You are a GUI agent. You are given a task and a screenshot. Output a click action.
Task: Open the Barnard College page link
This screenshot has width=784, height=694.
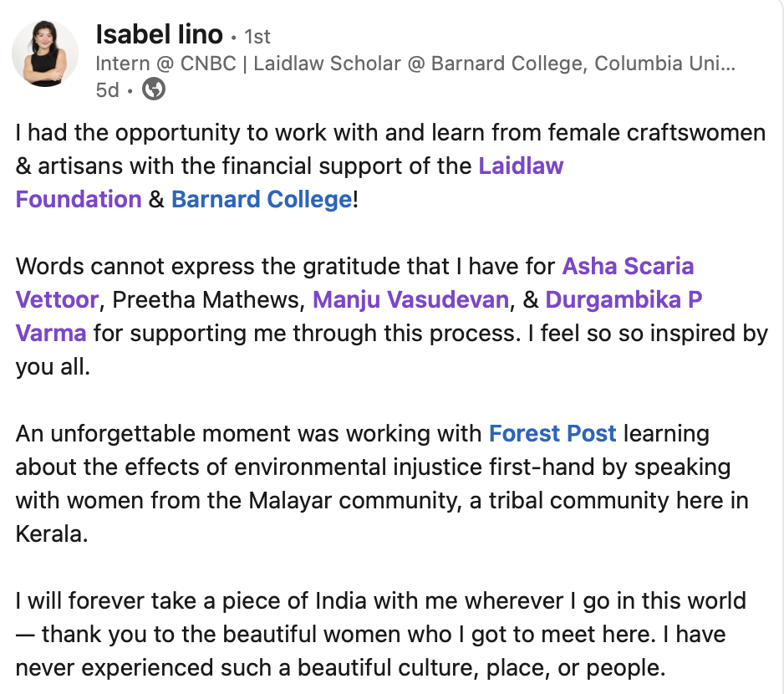click(262, 200)
